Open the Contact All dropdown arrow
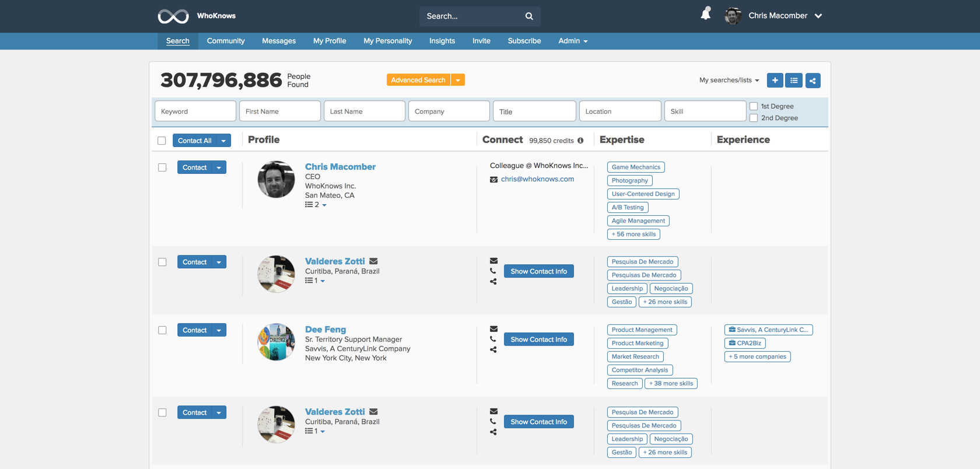This screenshot has height=469, width=980. pyautogui.click(x=223, y=141)
